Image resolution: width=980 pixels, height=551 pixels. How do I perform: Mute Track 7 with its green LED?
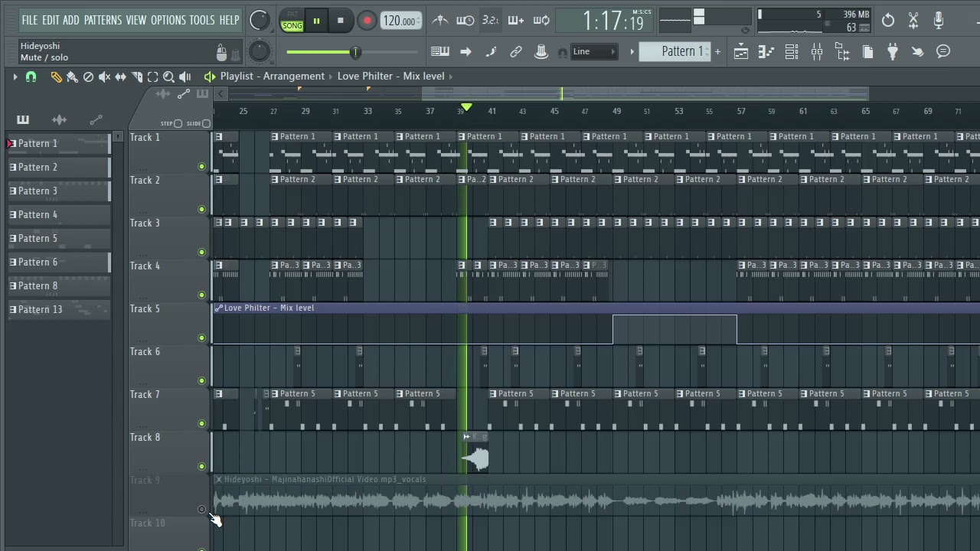tap(202, 423)
